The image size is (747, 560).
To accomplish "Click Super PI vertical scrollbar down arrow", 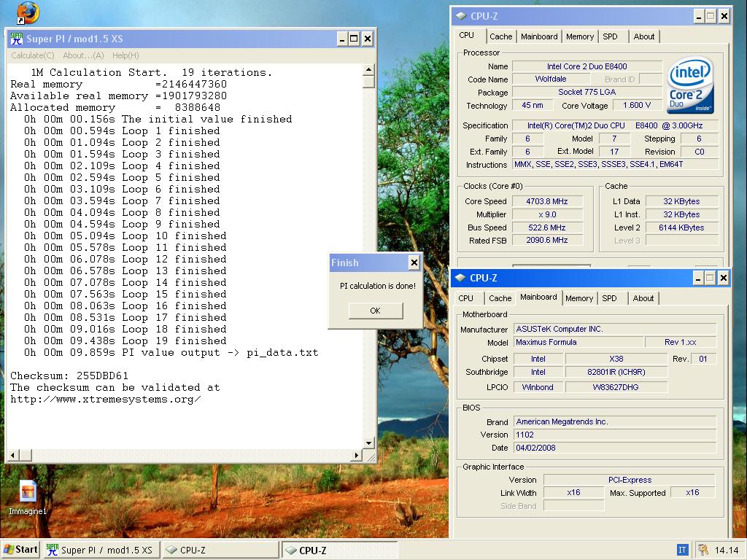I will pos(368,443).
